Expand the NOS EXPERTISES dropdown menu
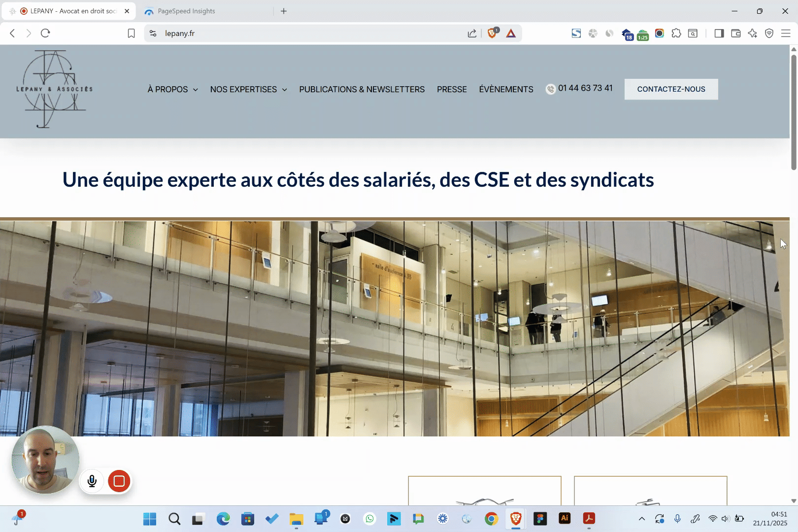This screenshot has height=532, width=798. (x=248, y=89)
